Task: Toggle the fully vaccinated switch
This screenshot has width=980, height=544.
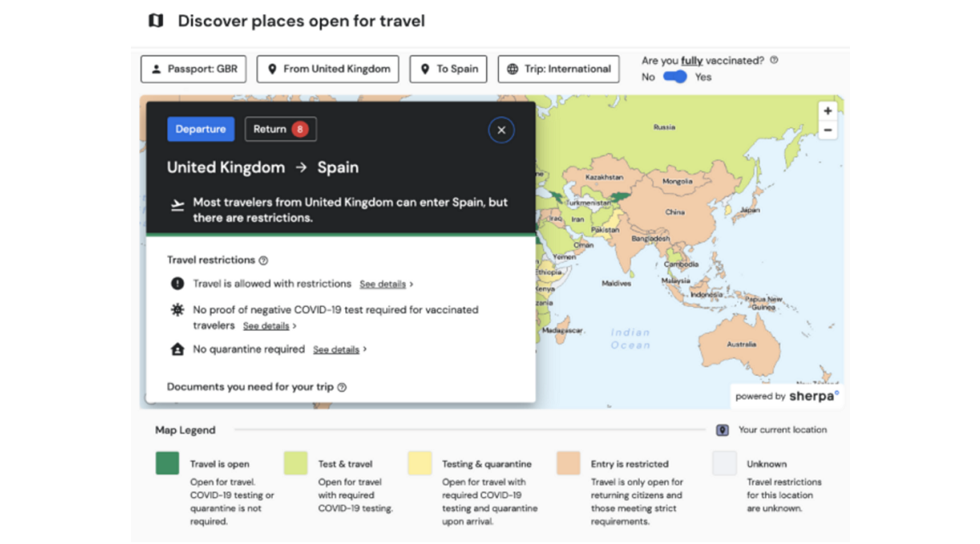Action: 675,76
